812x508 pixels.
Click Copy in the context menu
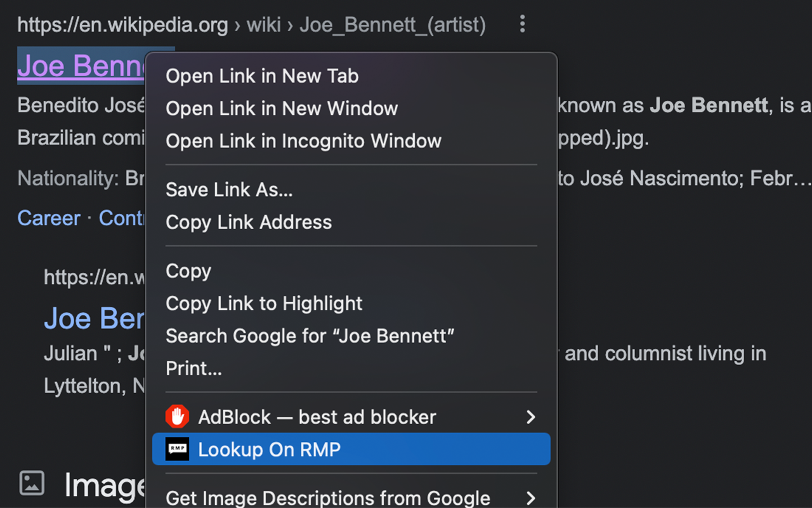point(188,271)
